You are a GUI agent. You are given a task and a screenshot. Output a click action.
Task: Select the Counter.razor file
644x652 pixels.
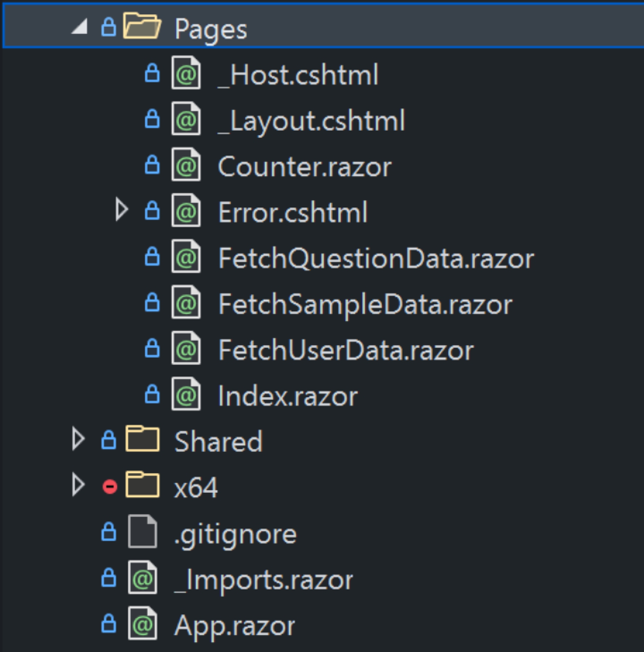click(x=305, y=166)
